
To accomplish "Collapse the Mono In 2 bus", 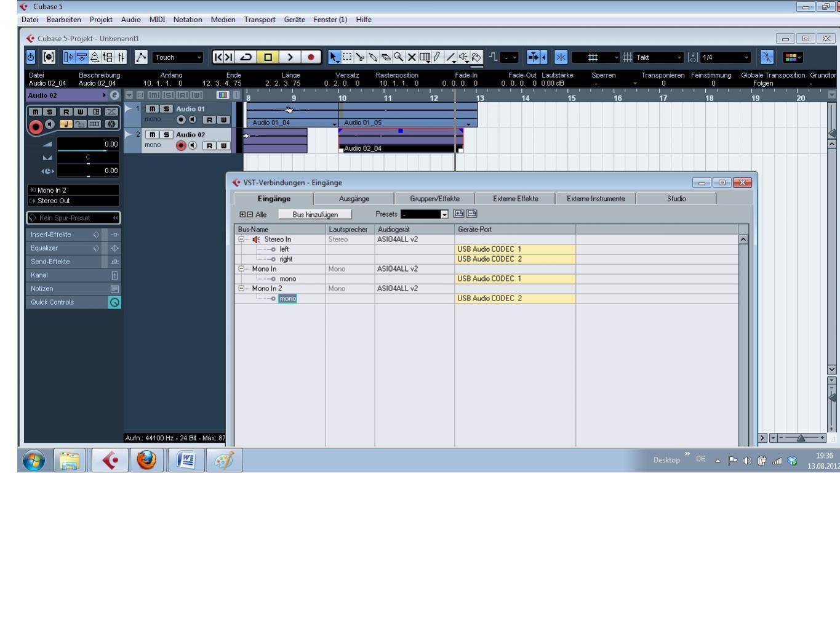I will (241, 289).
